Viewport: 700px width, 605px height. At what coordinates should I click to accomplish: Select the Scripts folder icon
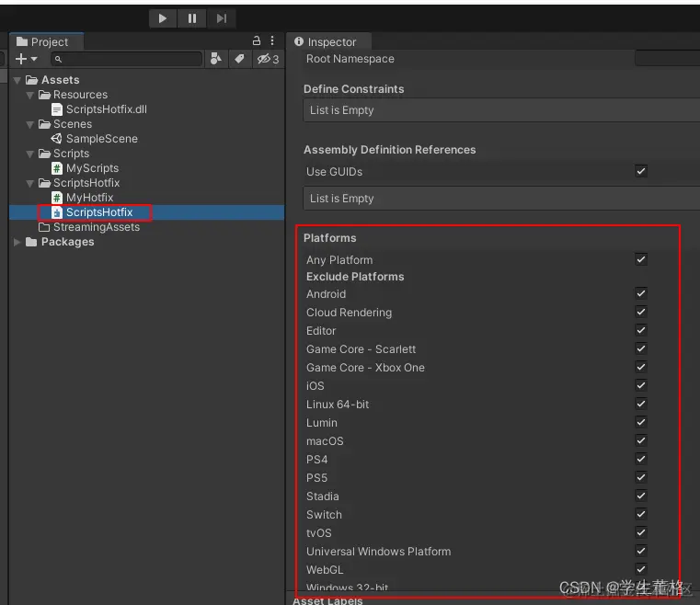(x=45, y=154)
